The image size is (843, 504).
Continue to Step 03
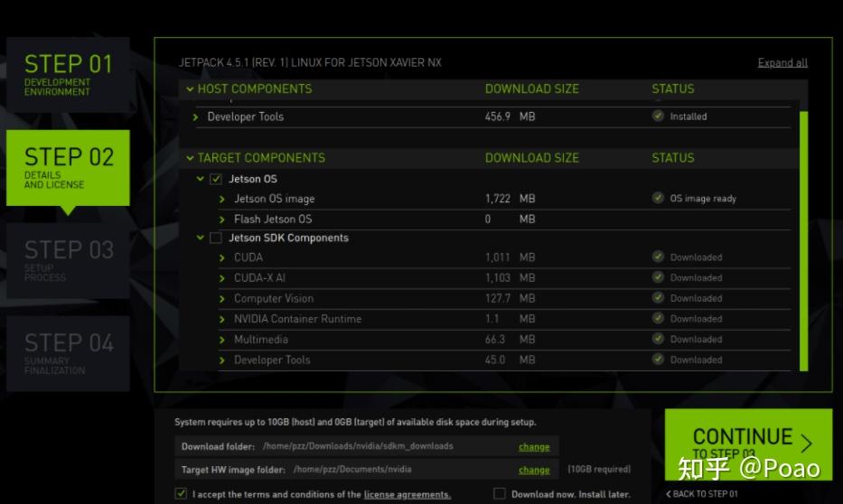coord(748,443)
